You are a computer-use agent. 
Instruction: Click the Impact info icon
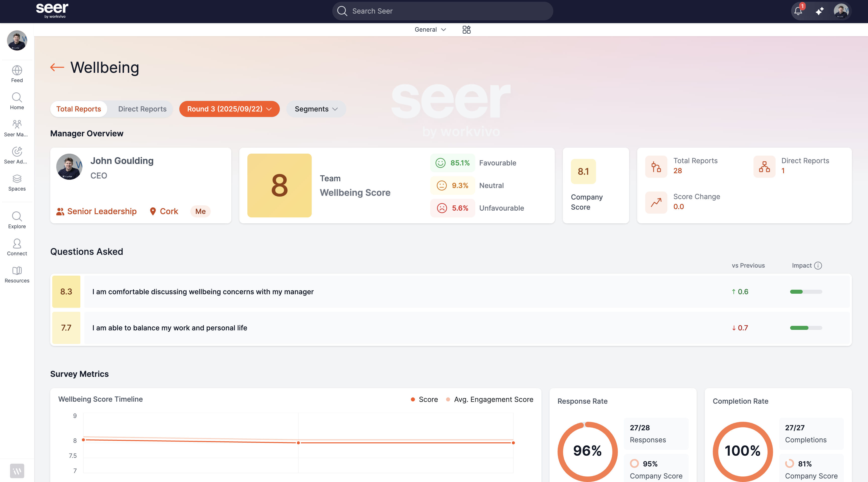pyautogui.click(x=818, y=265)
